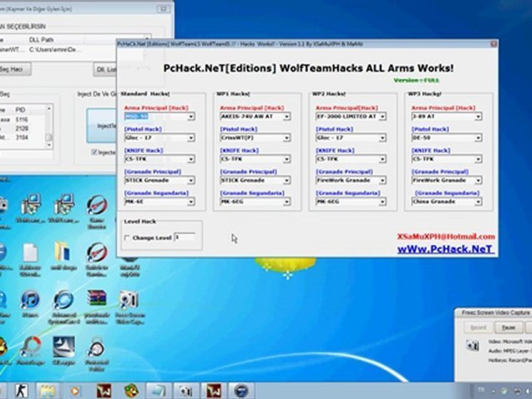Click the TR language indicator in tray
The image size is (532, 399).
click(x=481, y=390)
